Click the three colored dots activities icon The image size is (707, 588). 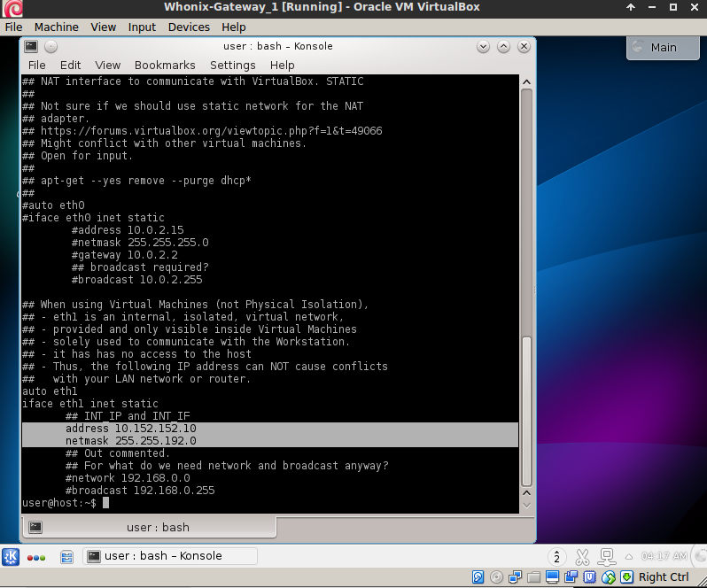click(36, 557)
